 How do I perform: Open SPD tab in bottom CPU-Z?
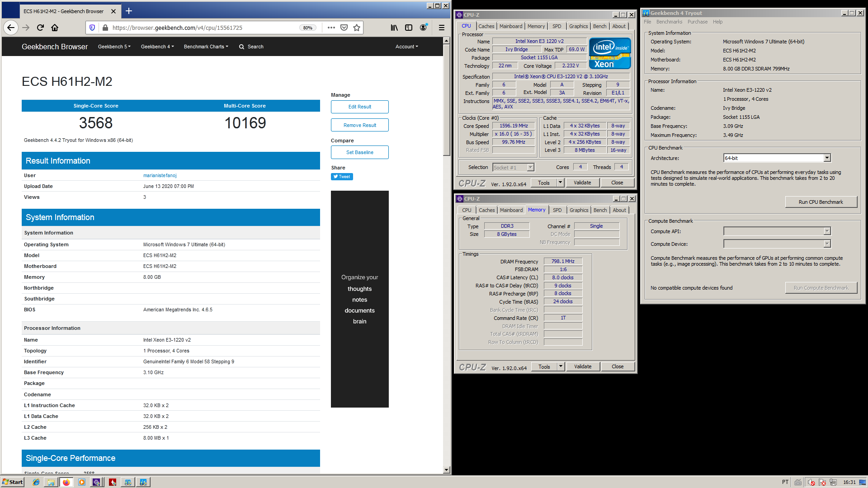coord(557,210)
